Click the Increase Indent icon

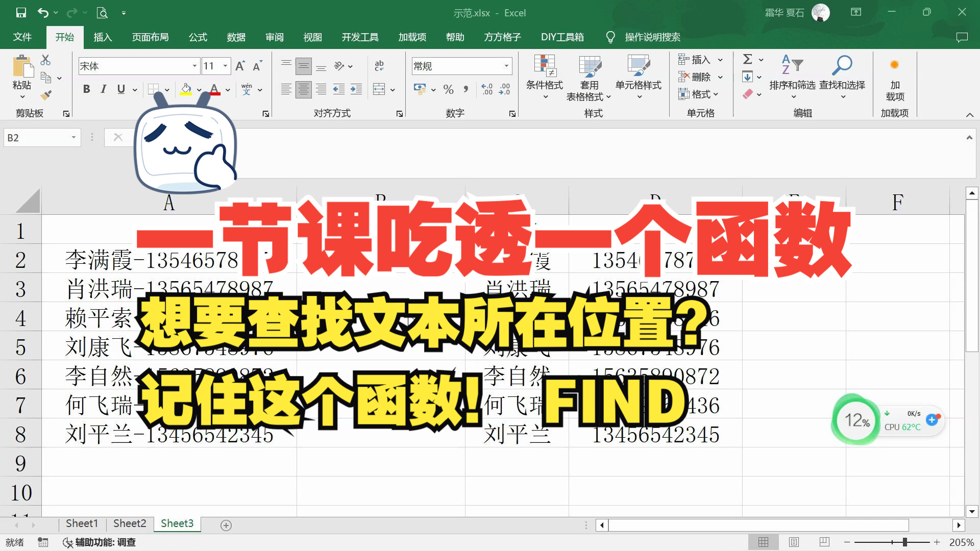point(356,89)
